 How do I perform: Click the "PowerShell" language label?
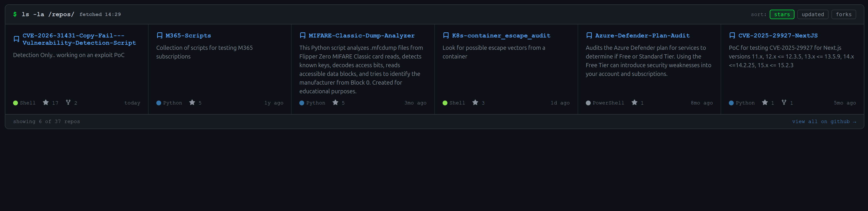[608, 103]
